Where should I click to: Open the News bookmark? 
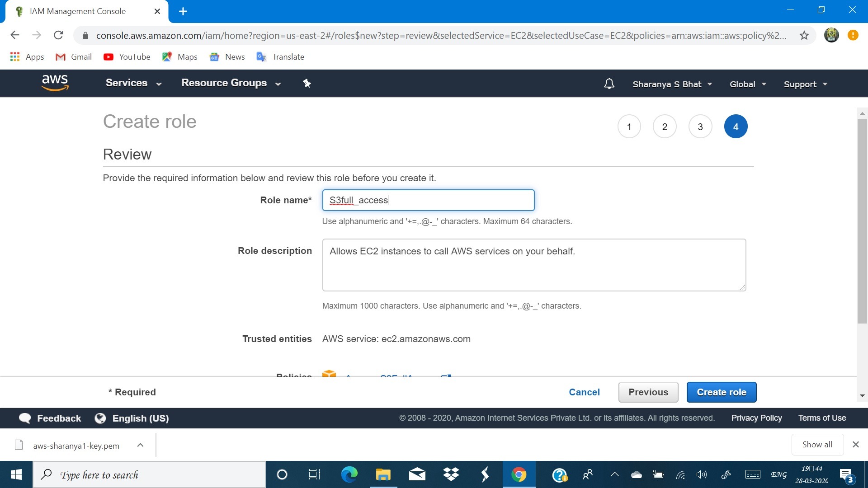tap(227, 56)
